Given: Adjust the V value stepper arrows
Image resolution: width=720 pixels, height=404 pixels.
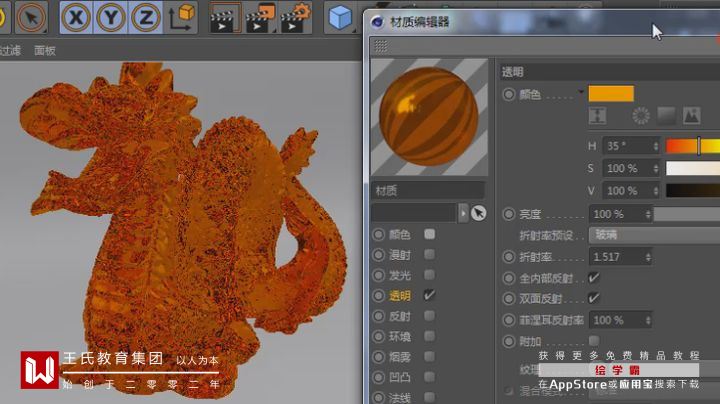Looking at the screenshot, I should pyautogui.click(x=656, y=191).
